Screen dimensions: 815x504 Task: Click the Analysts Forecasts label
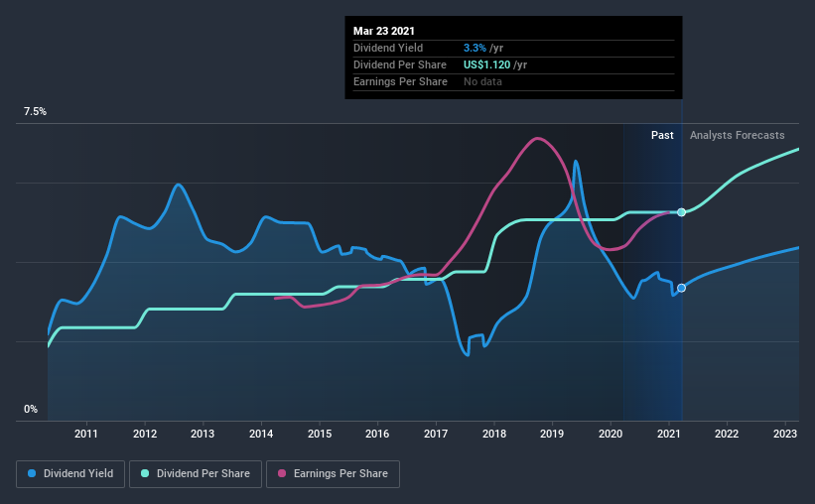click(737, 135)
